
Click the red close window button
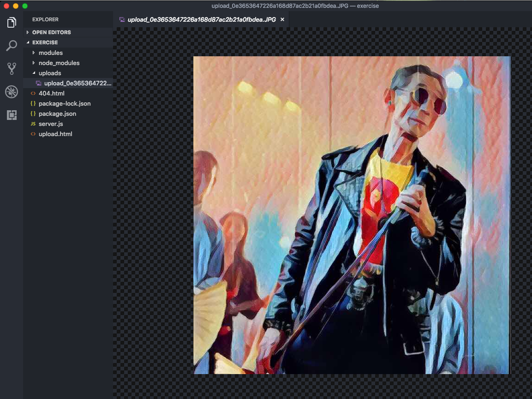(6, 6)
